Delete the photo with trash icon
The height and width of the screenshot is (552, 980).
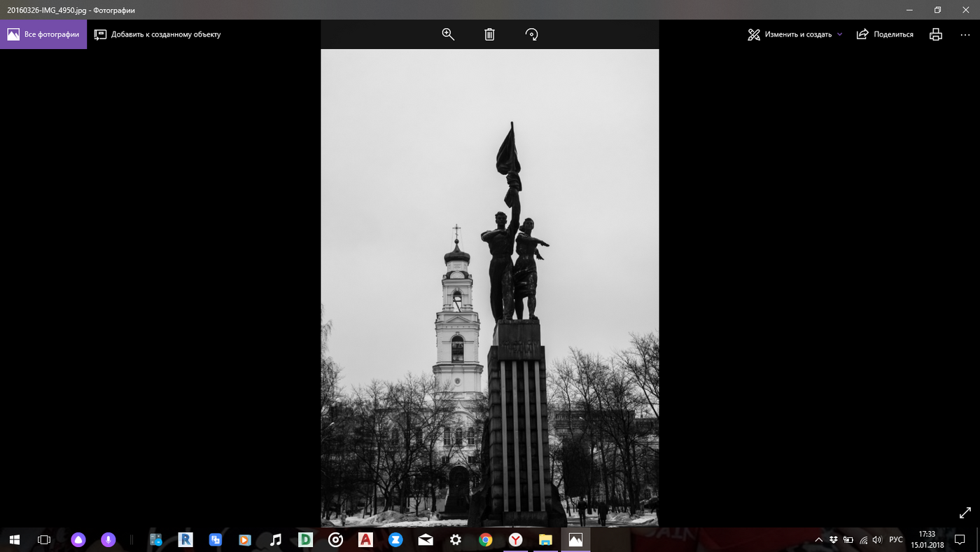(x=489, y=34)
